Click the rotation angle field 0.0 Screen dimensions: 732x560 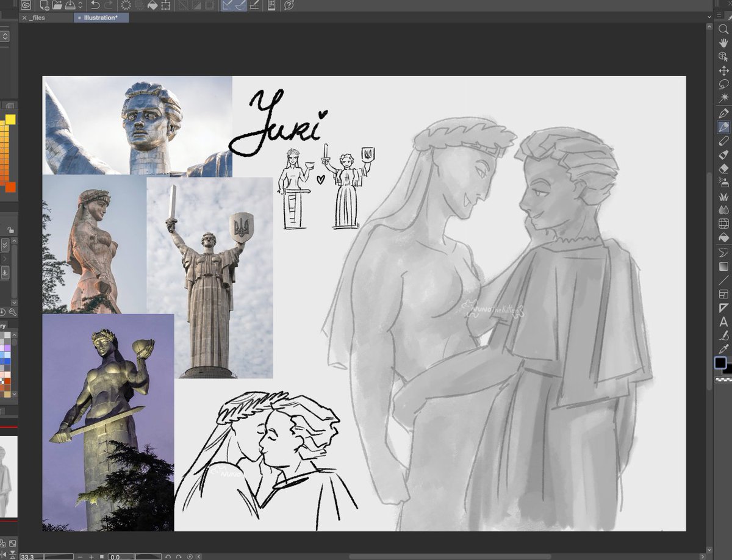point(121,556)
